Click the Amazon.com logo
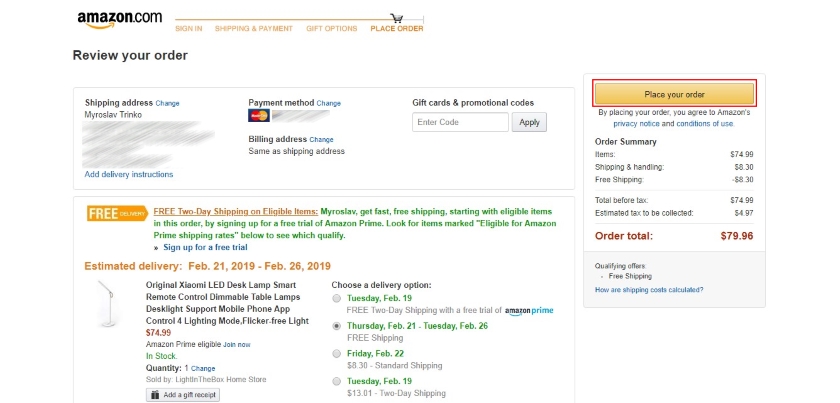Screen dimensions: 840x403 pyautogui.click(x=119, y=19)
